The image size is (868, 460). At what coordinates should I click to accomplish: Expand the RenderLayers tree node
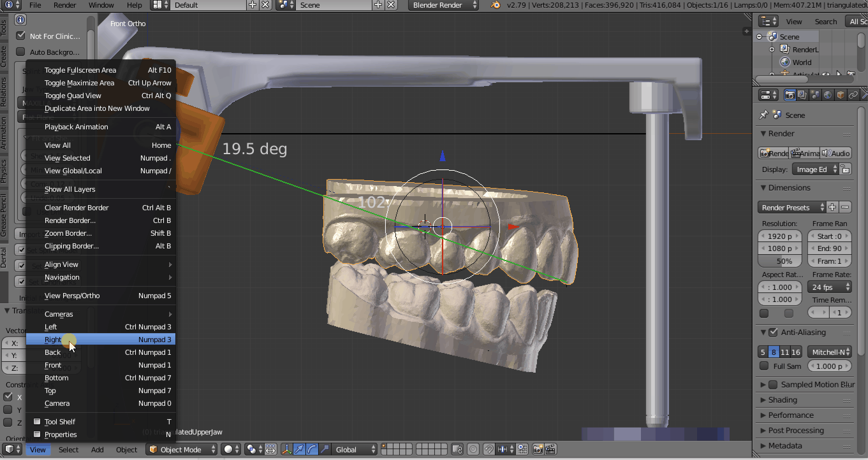pyautogui.click(x=772, y=49)
